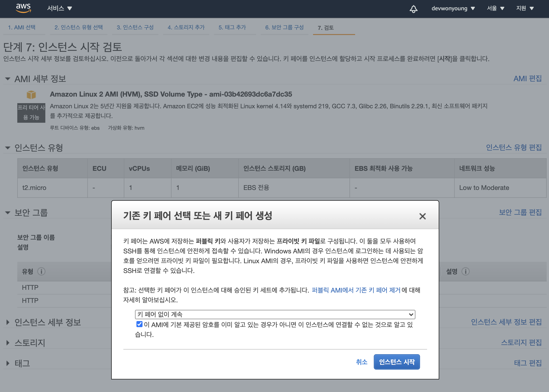Go to step 2 인스턴스 유형 선택 tab
This screenshot has width=549, height=392.
click(x=78, y=28)
